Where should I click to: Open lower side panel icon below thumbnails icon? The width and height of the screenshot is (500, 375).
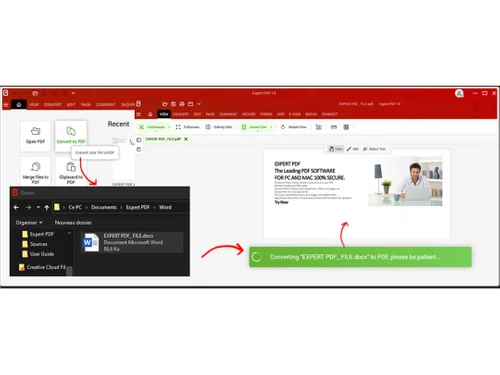(x=139, y=149)
